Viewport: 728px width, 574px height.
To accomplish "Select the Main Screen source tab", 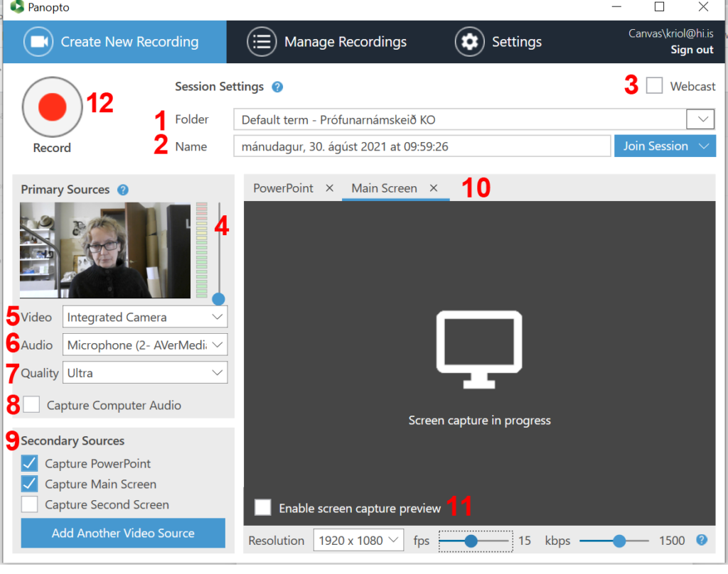I will pos(384,188).
